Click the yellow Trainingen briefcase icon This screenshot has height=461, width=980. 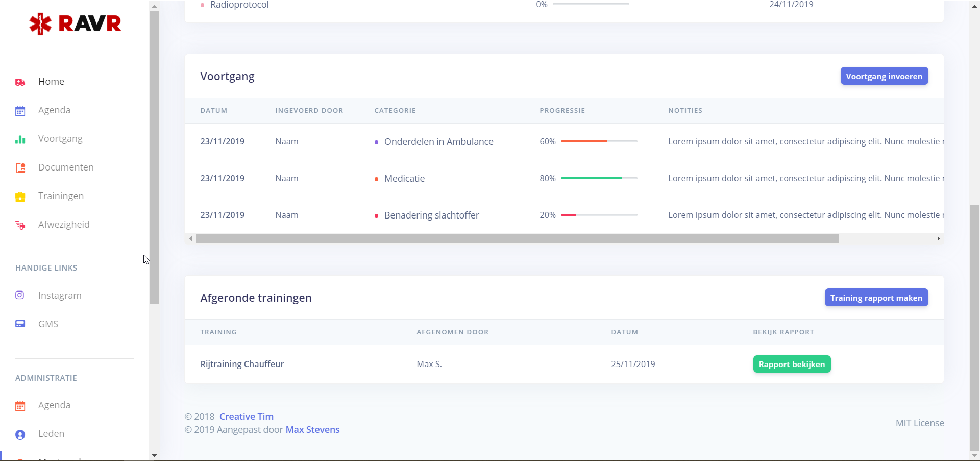[20, 197]
